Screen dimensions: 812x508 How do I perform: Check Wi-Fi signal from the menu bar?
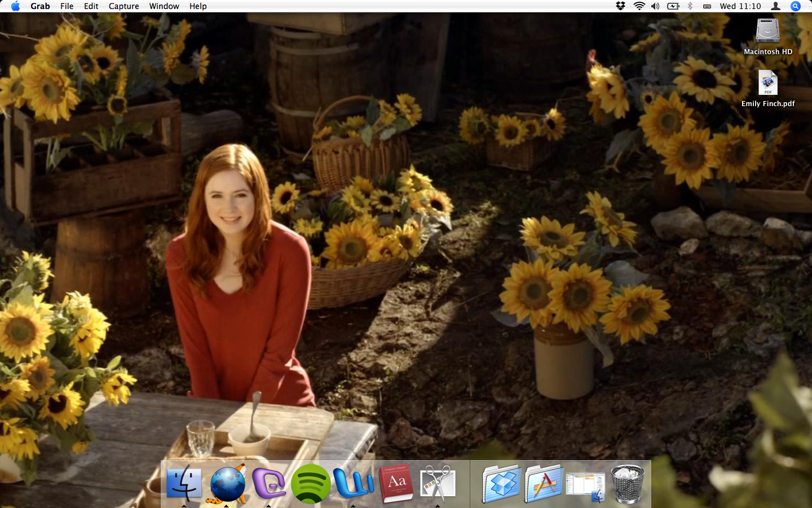coord(639,6)
